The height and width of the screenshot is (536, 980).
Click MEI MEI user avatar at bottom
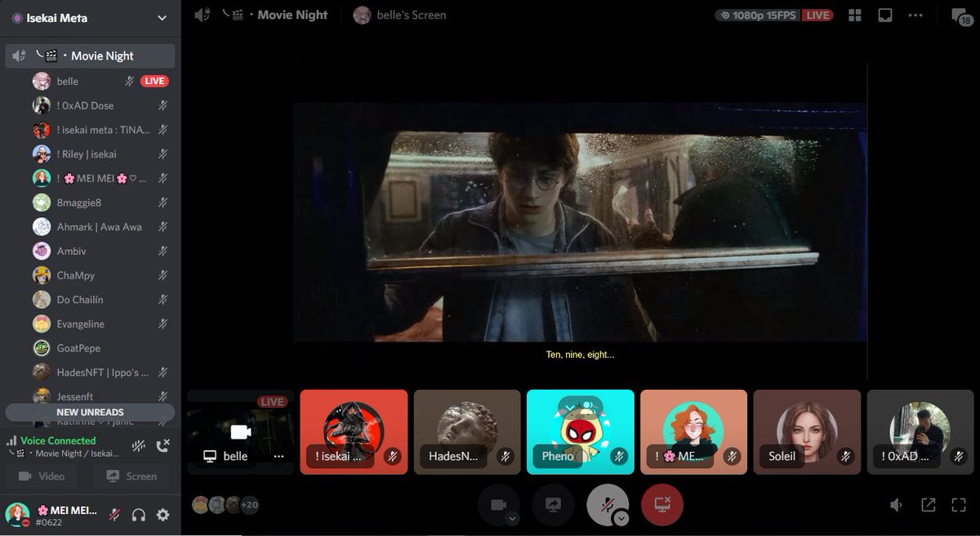18,514
